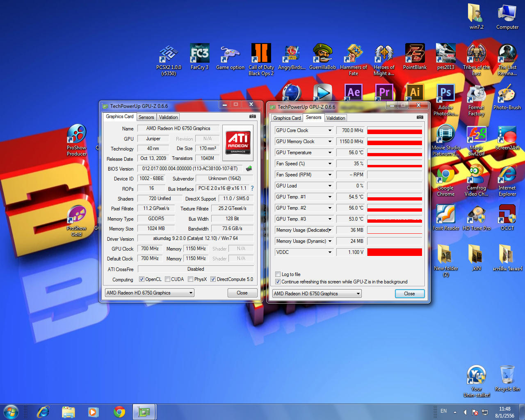This screenshot has width=525, height=420.
Task: Click the BIOS Version field
Action: [190, 169]
